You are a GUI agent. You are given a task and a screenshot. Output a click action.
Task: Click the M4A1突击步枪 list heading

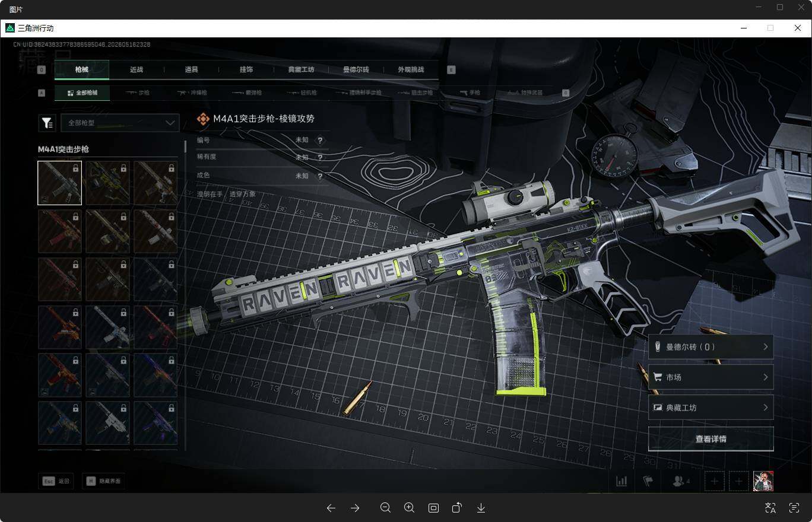click(x=63, y=149)
